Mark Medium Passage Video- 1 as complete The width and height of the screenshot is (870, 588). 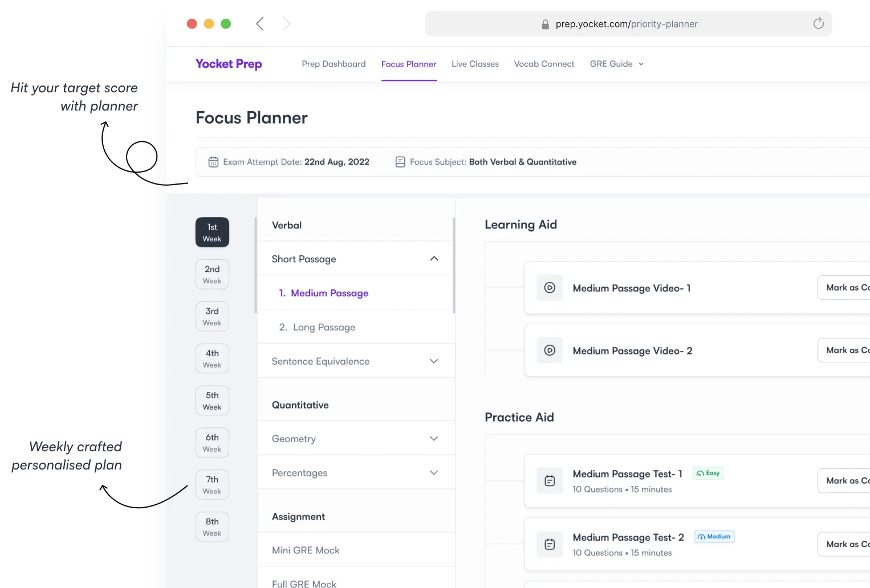coord(844,288)
